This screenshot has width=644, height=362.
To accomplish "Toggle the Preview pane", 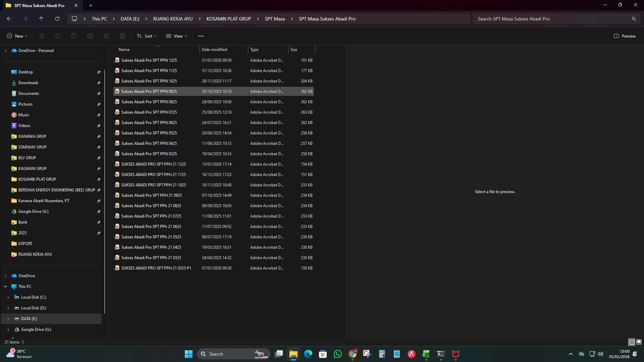I will tap(625, 36).
